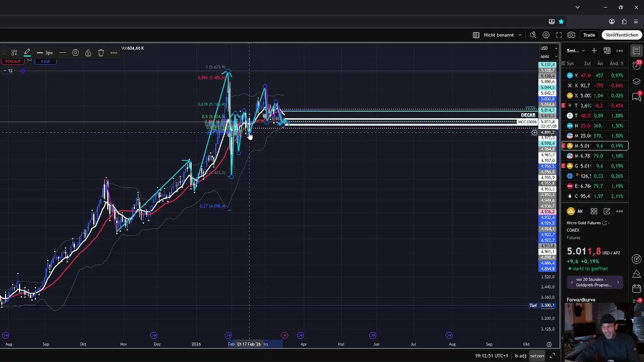Choose the line style option
Viewport: 644px width, 362px height.
(62, 53)
